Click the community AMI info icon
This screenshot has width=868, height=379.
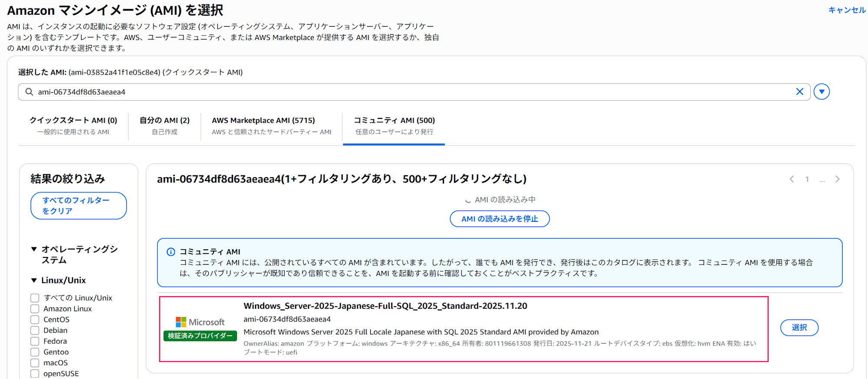click(171, 252)
